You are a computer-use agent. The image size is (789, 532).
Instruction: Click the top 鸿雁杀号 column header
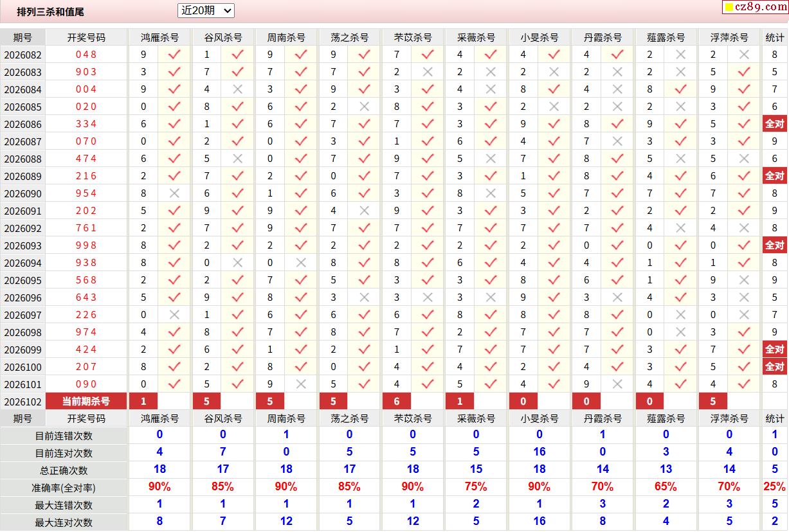tap(160, 37)
